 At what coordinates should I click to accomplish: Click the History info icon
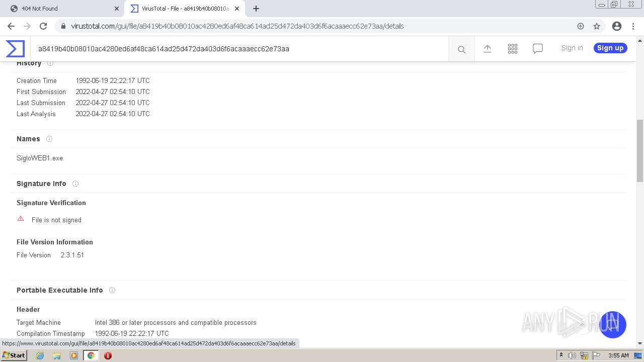coord(50,63)
